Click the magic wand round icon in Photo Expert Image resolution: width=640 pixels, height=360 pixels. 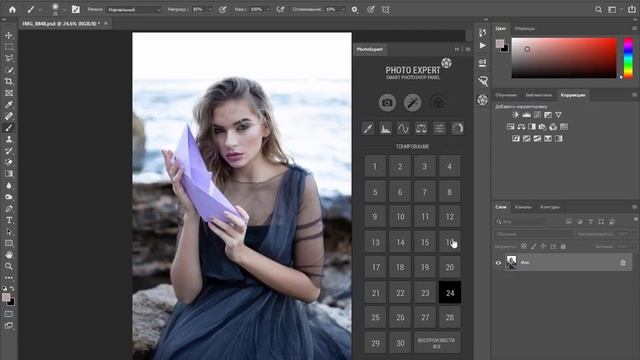[x=413, y=102]
